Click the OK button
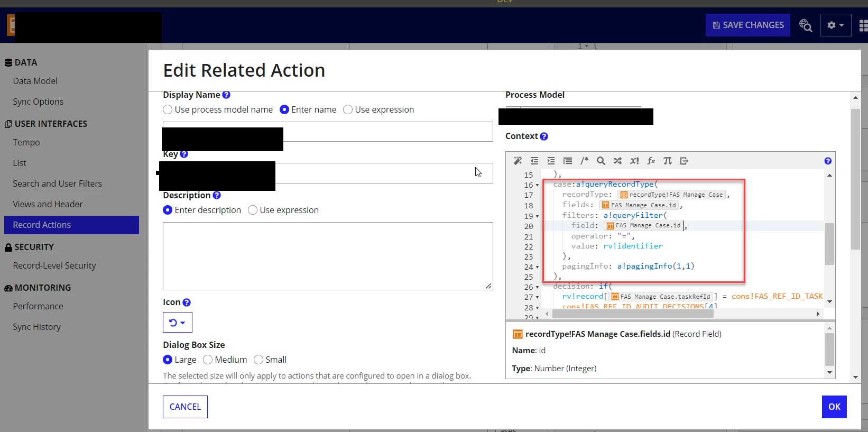 pyautogui.click(x=834, y=407)
